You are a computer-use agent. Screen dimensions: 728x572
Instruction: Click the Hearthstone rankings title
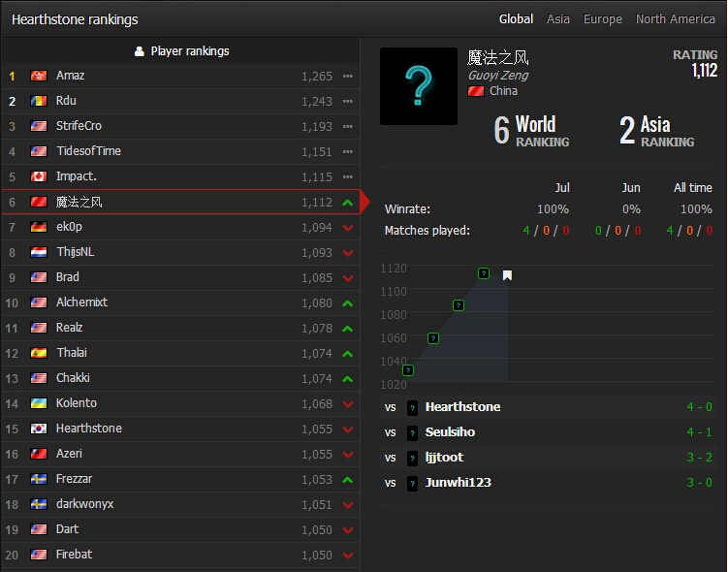[75, 19]
